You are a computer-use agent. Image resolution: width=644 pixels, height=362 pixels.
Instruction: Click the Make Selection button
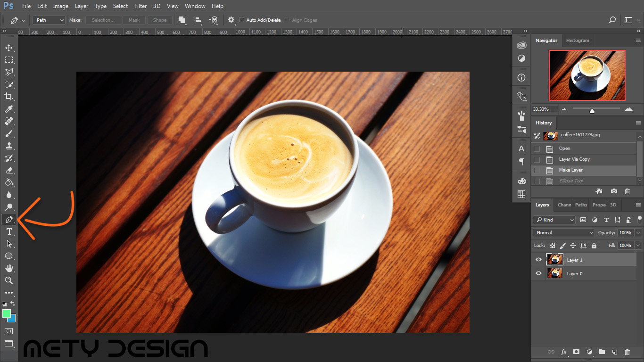tap(103, 20)
